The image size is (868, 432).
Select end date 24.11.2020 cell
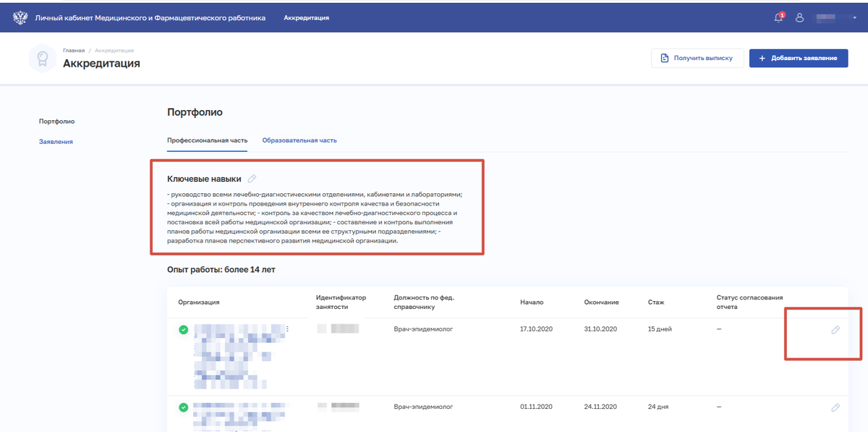(601, 407)
